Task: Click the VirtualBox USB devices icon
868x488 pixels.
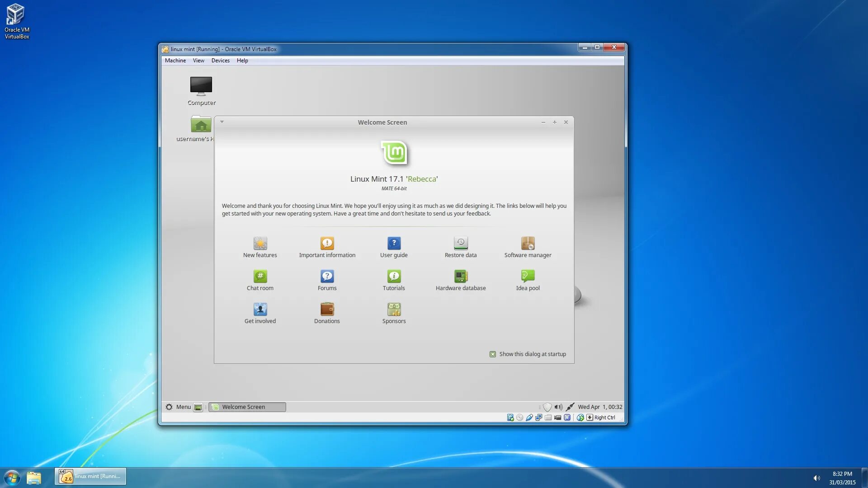Action: [x=529, y=418]
